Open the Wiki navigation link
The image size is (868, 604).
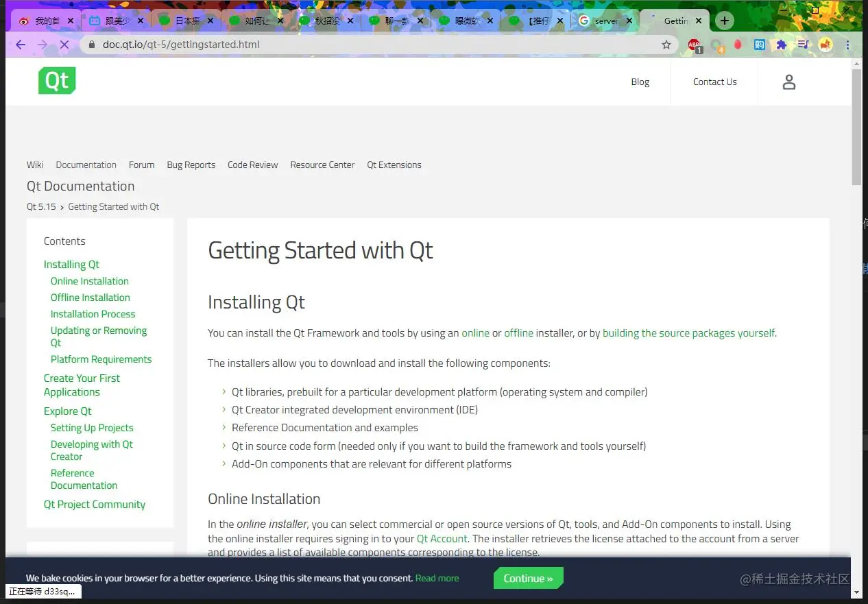(x=35, y=165)
